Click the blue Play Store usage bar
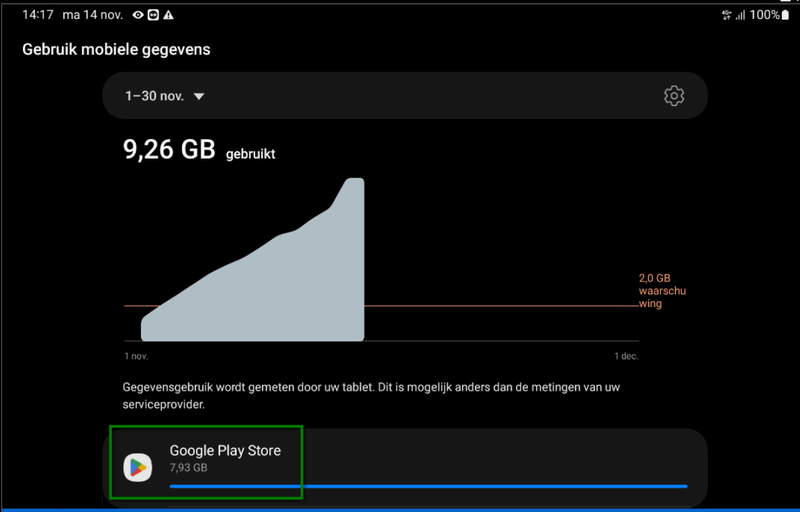 tap(429, 487)
